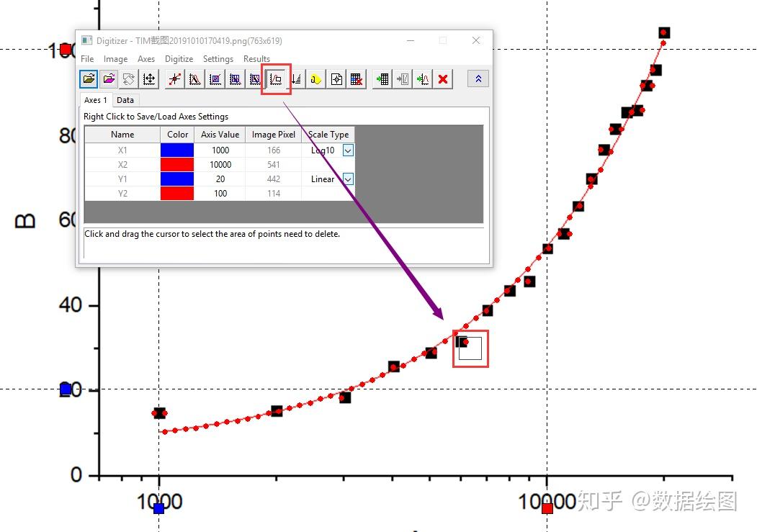The width and height of the screenshot is (757, 532).
Task: Select the Y1 axis value 20 cell
Action: point(220,179)
